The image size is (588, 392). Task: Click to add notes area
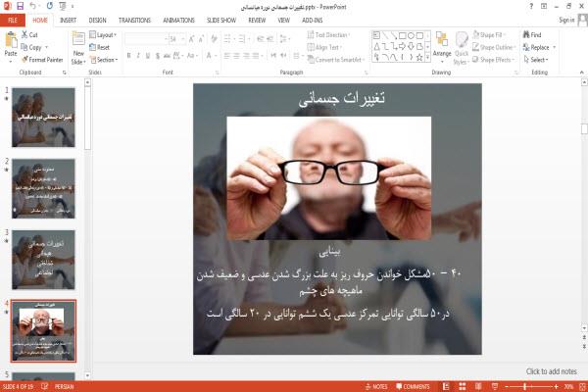[551, 371]
